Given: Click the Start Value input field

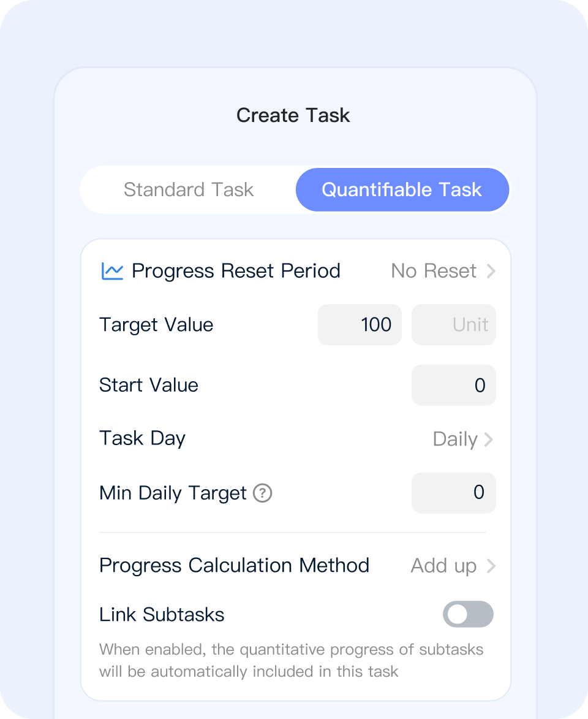Looking at the screenshot, I should click(x=453, y=385).
